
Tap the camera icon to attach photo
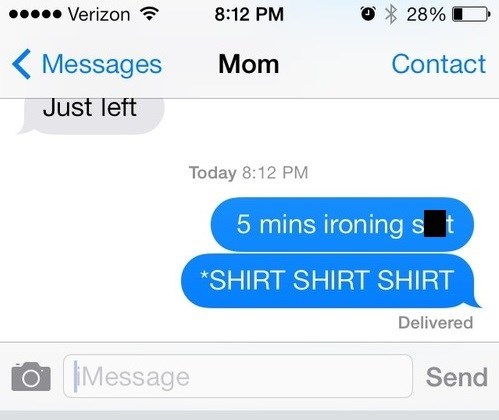[31, 377]
